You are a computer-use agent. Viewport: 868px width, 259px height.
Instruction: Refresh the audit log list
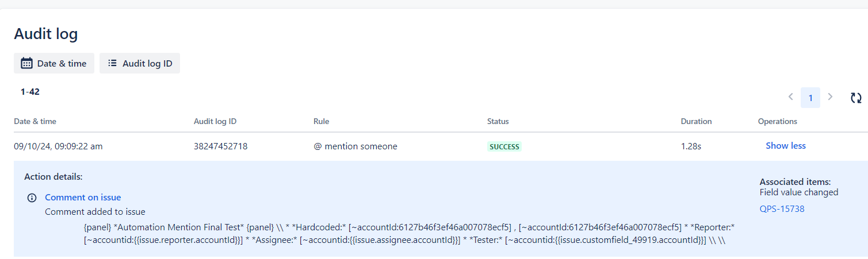(856, 98)
